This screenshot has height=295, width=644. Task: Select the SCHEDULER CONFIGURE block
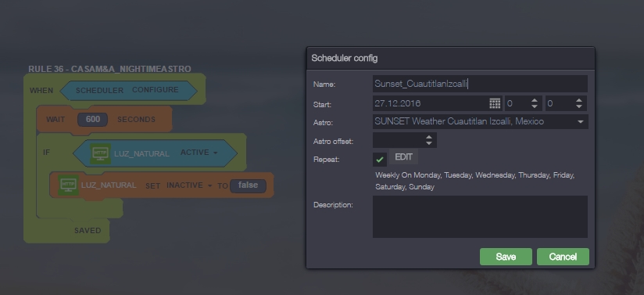pyautogui.click(x=128, y=91)
